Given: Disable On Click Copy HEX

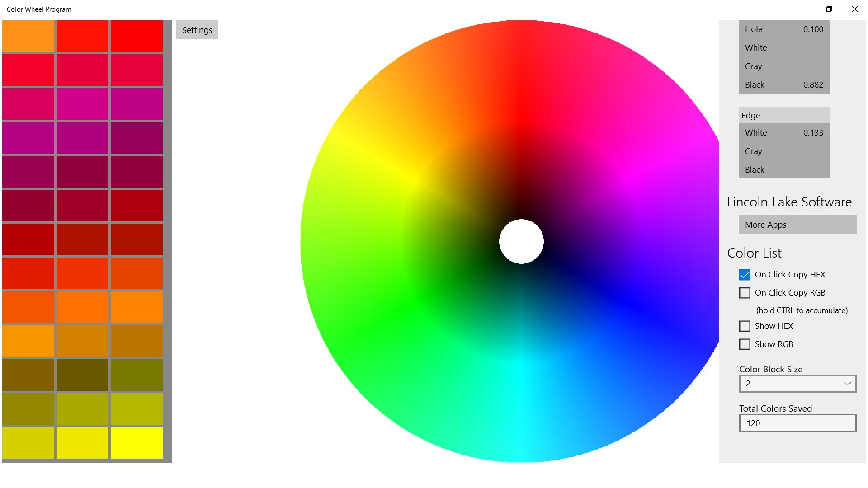Looking at the screenshot, I should pos(745,274).
